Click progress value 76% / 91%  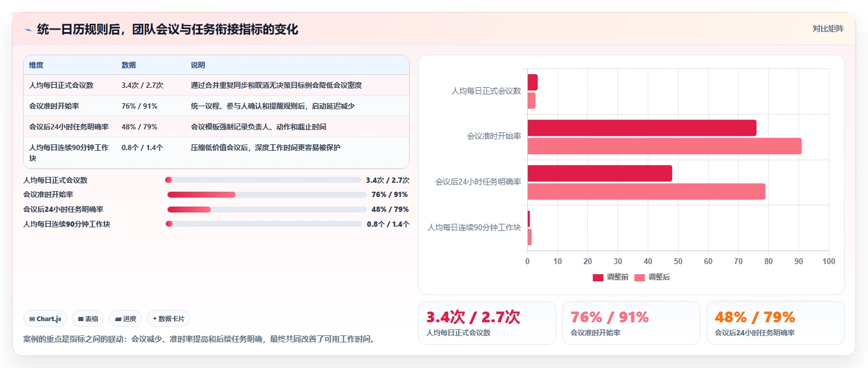(x=389, y=195)
